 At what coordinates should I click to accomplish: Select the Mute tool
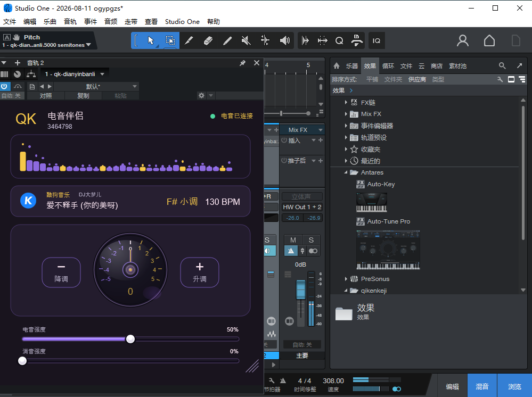pyautogui.click(x=246, y=40)
